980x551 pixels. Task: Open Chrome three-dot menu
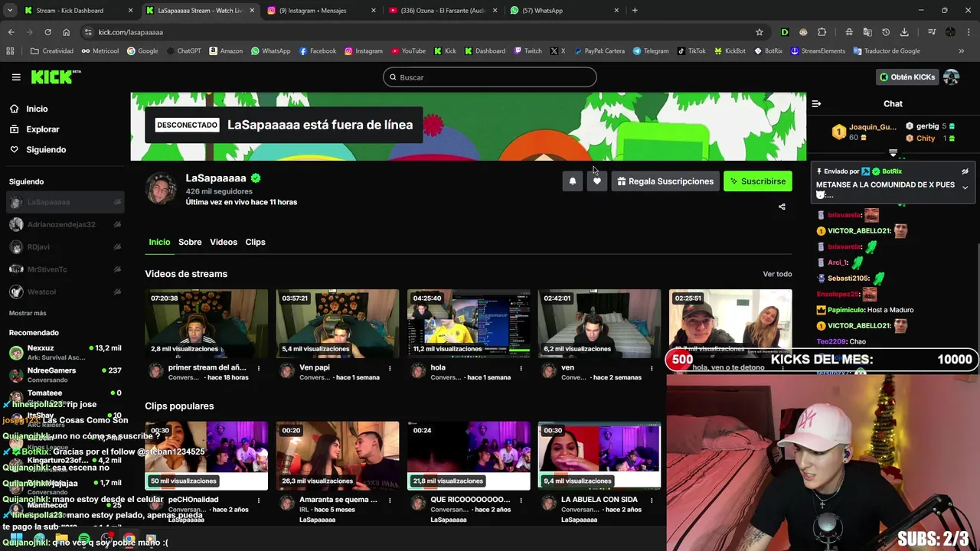tap(969, 32)
